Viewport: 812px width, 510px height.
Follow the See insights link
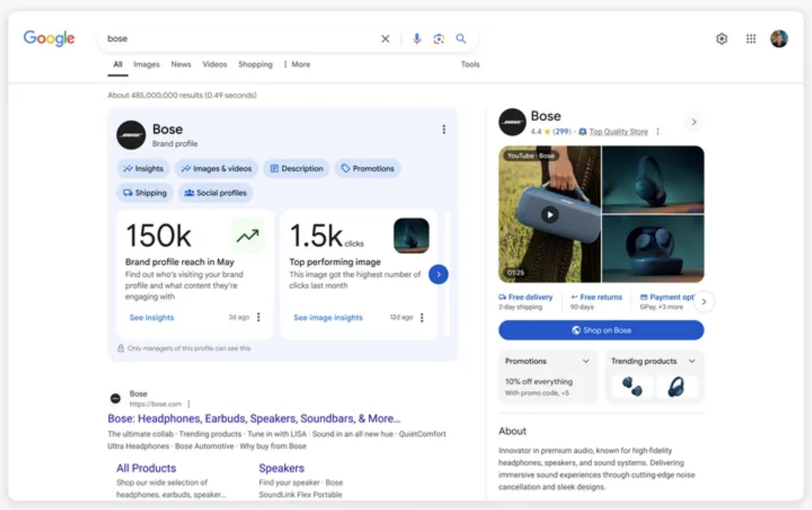tap(152, 317)
